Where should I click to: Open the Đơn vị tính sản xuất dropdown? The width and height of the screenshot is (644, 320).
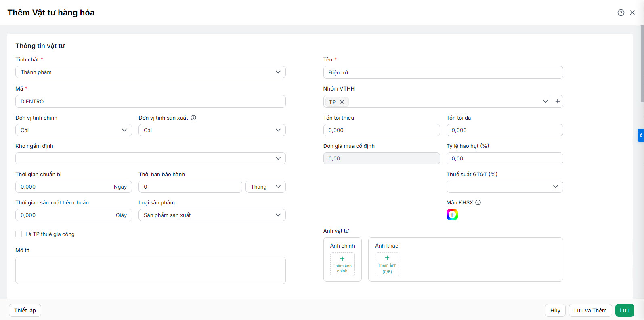coord(212,130)
